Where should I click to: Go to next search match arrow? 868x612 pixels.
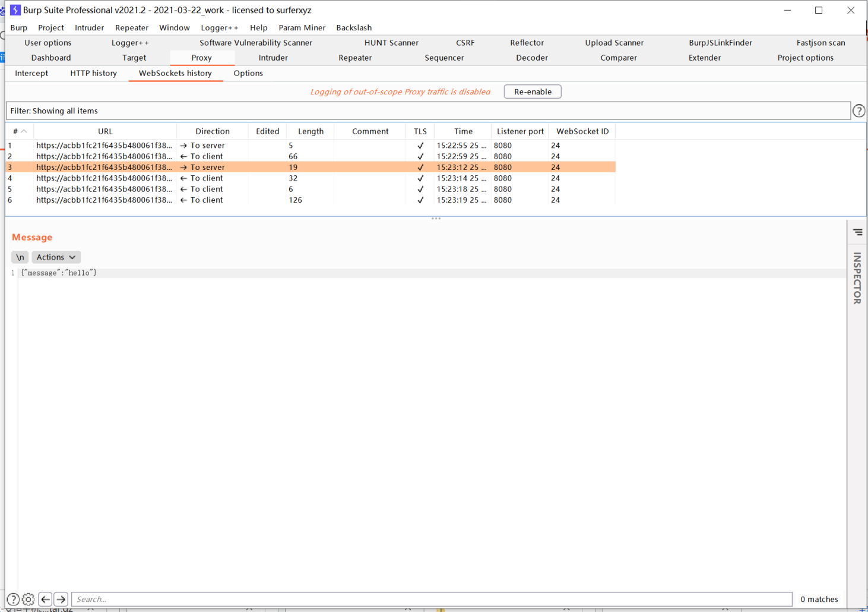(61, 599)
